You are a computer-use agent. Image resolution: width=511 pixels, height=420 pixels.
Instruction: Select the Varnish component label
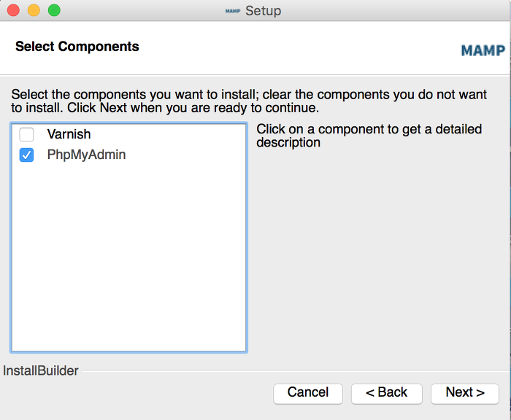(69, 134)
